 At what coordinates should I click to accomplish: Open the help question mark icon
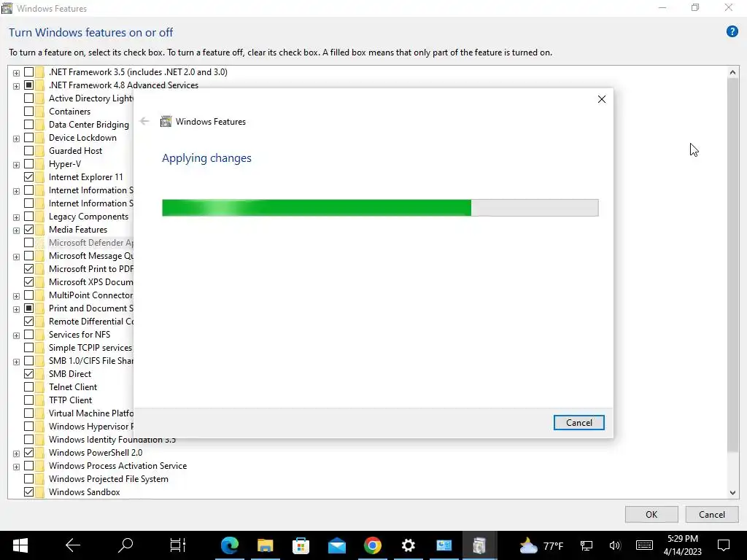[x=732, y=32]
